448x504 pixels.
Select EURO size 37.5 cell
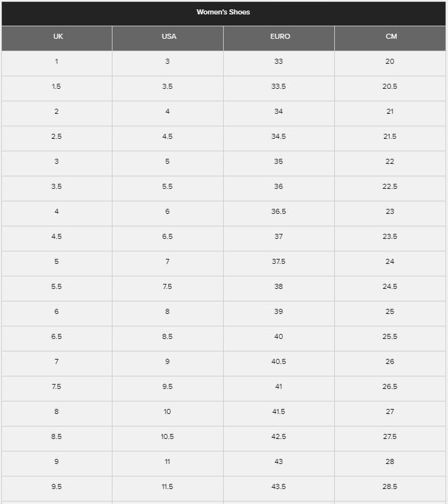pyautogui.click(x=279, y=261)
